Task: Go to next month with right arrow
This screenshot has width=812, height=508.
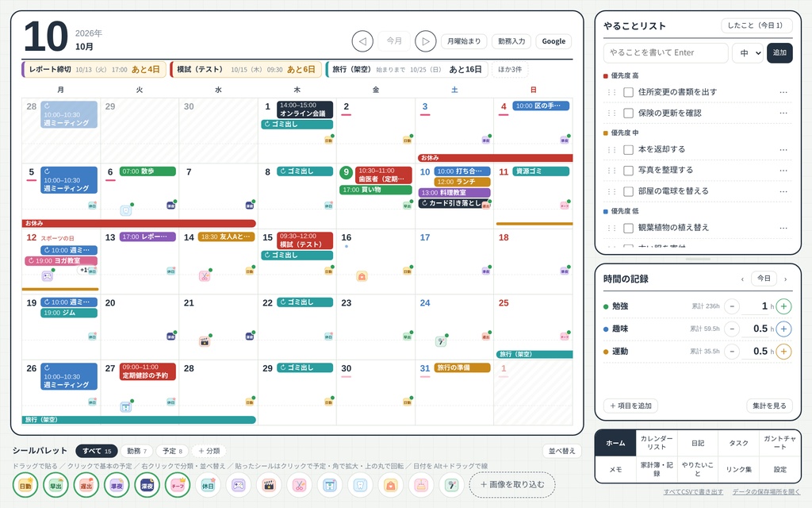Action: tap(426, 41)
